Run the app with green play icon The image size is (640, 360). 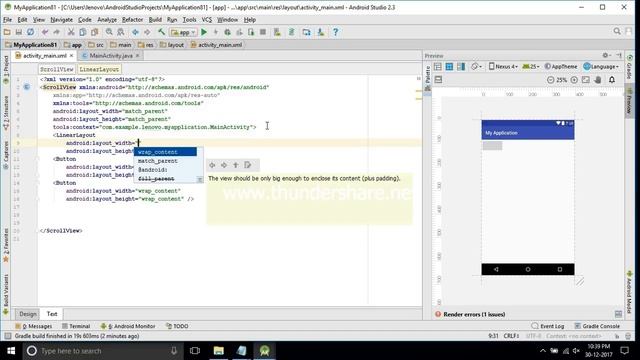(204, 32)
